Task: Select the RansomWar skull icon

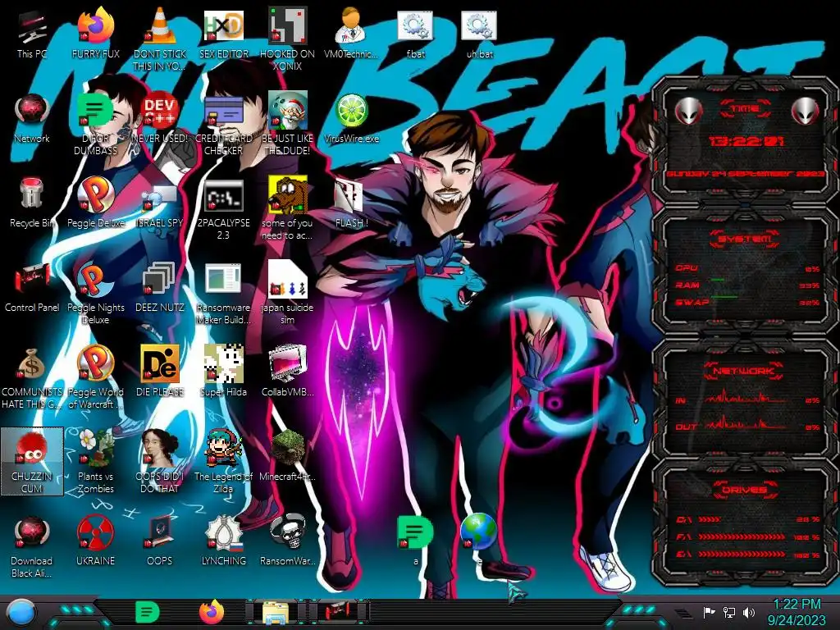Action: point(287,532)
